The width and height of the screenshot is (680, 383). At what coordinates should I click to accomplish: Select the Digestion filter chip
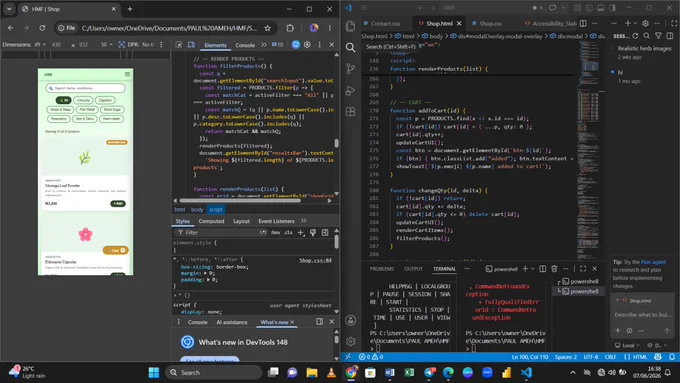click(x=105, y=100)
